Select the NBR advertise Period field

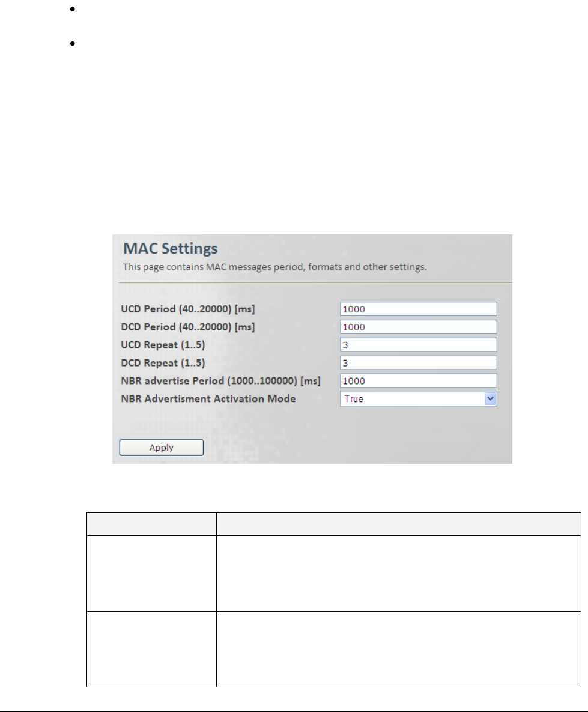click(418, 380)
